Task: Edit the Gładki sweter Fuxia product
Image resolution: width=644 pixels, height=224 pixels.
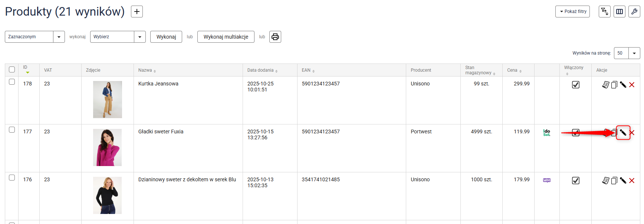Action: pos(623,133)
